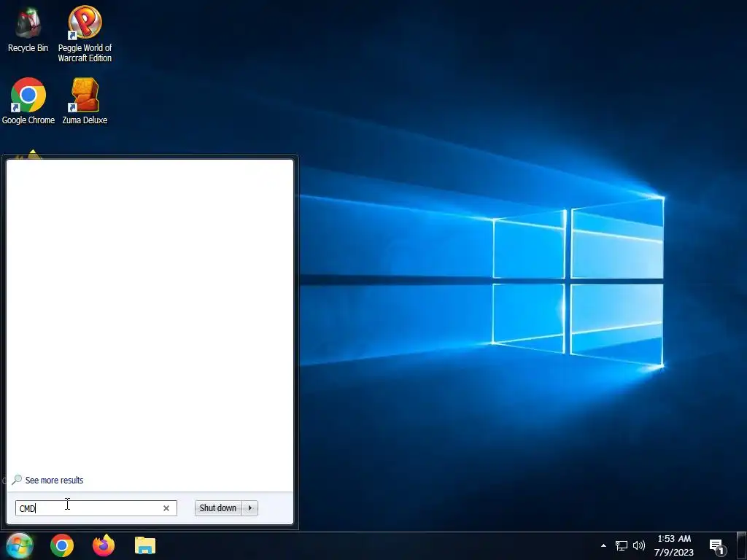Screen dimensions: 747x560
Task: Open the Action Center notification icon
Action: pyautogui.click(x=718, y=547)
